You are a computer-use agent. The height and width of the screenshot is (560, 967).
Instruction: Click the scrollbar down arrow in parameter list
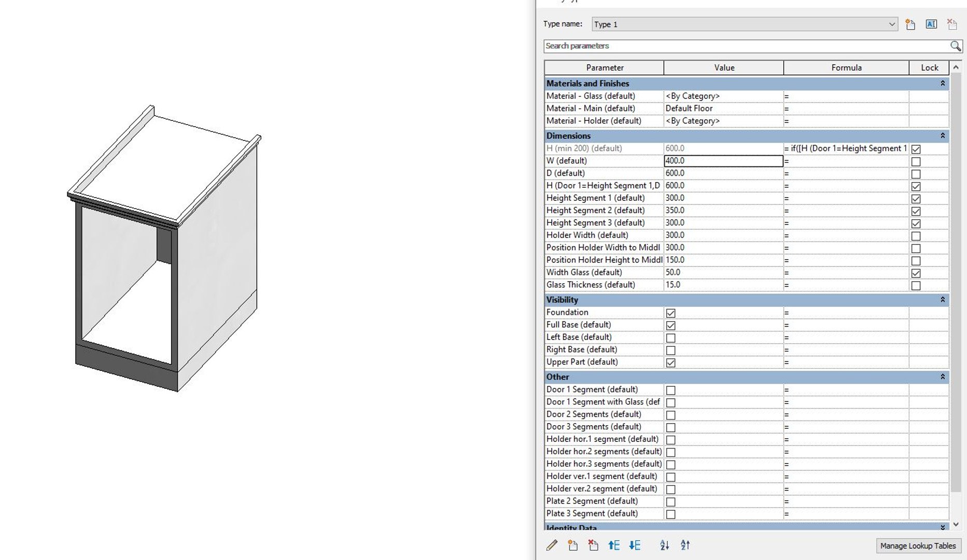[956, 524]
